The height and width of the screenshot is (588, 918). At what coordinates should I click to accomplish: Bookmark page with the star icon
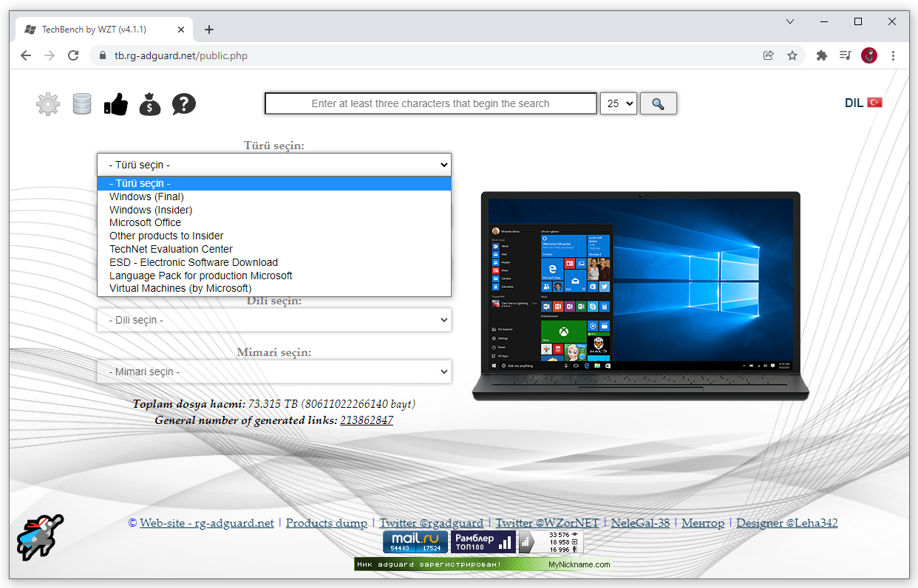click(x=792, y=55)
